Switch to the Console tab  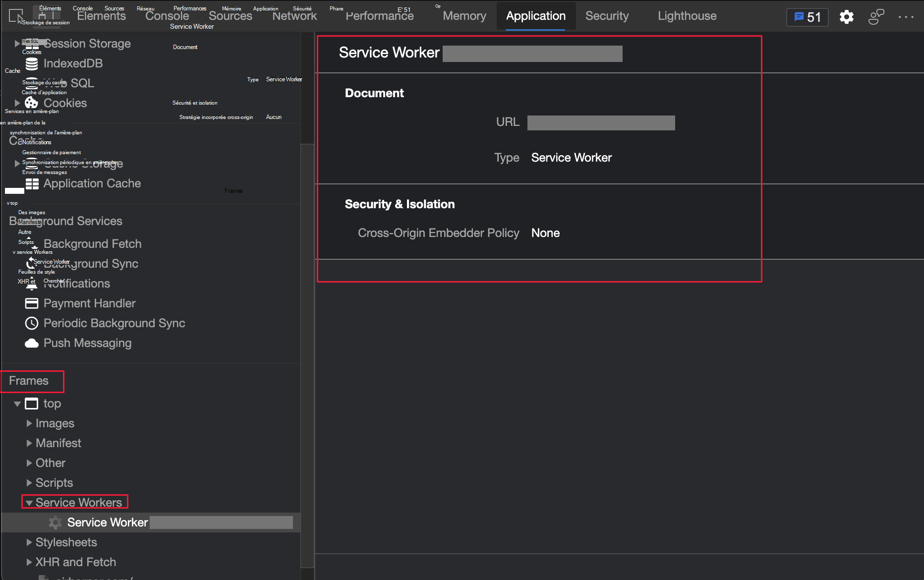pos(167,16)
